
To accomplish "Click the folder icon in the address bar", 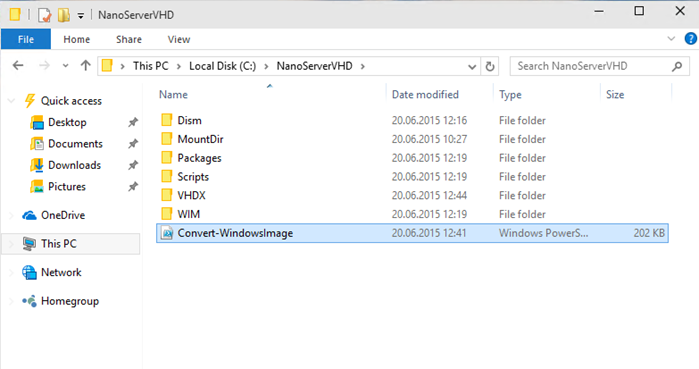I will pos(107,66).
